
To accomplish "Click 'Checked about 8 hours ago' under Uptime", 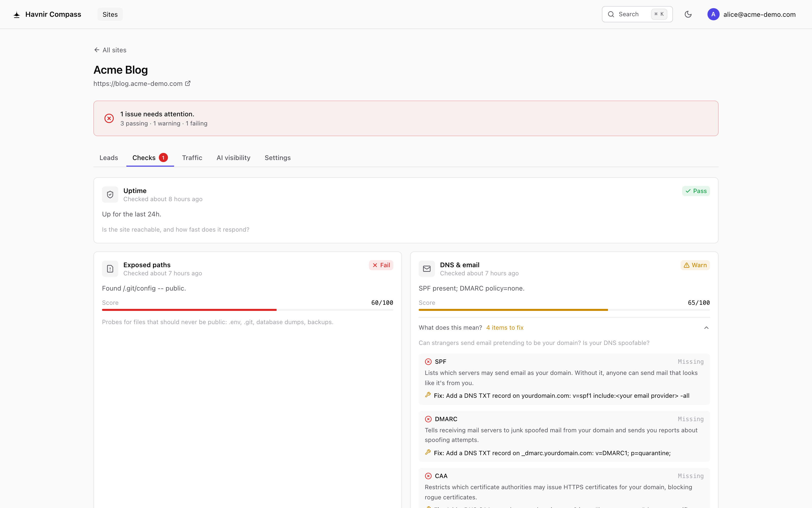I will tap(163, 199).
